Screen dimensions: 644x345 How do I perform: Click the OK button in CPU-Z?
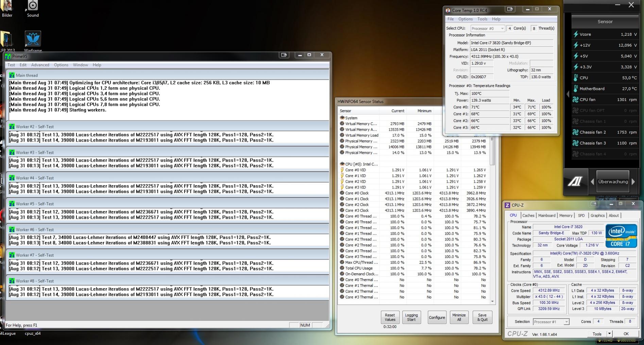coord(626,334)
